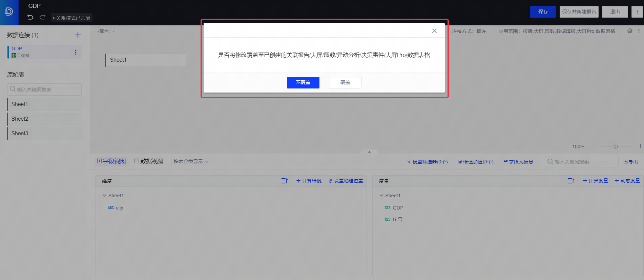This screenshot has width=644, height=280.
Task: Switch to the data view tab
Action: [149, 161]
